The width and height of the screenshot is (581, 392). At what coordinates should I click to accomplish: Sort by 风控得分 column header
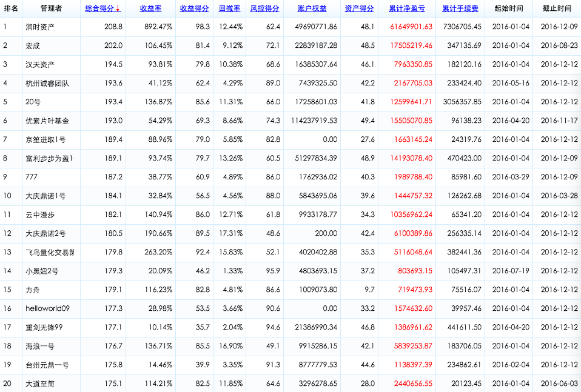coord(264,8)
